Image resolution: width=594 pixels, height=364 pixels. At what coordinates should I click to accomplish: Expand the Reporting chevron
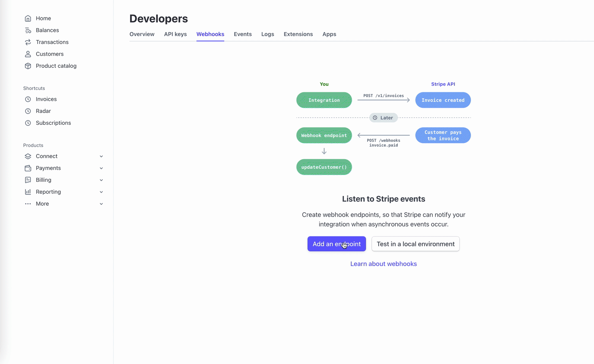tap(101, 192)
